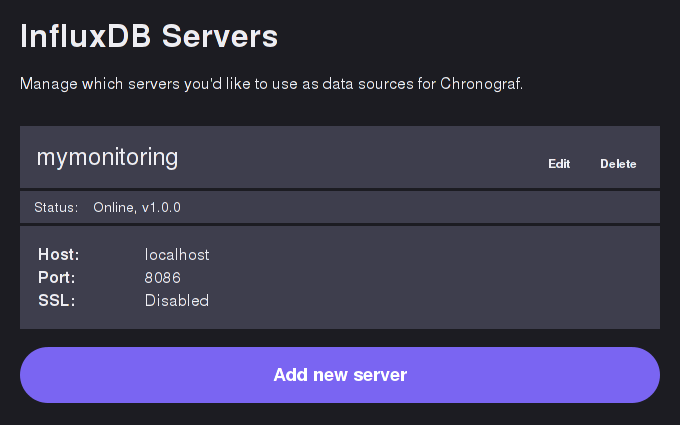Click the Port: label
Image resolution: width=680 pixels, height=425 pixels.
coord(57,277)
